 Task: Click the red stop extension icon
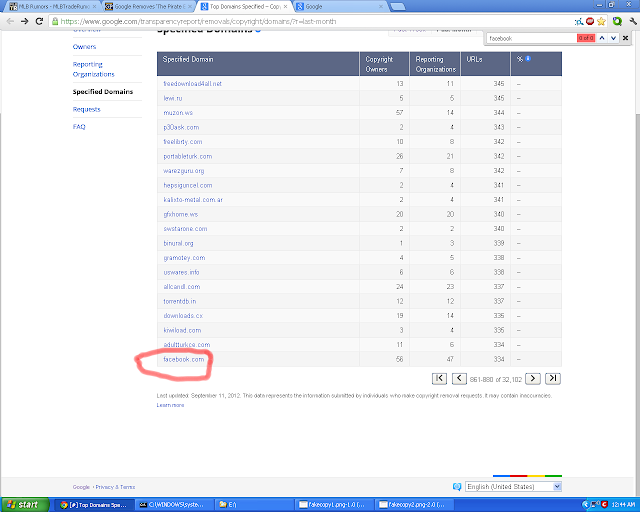tap(590, 21)
